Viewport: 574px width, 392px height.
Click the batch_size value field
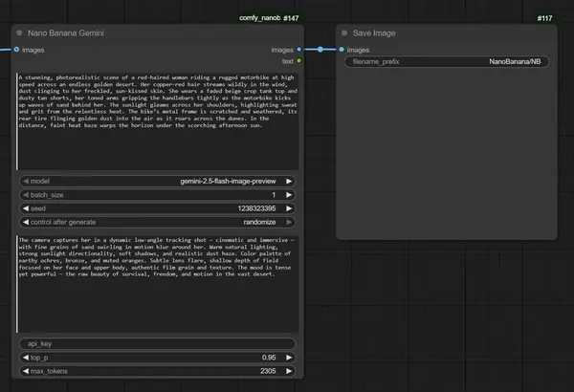point(158,195)
